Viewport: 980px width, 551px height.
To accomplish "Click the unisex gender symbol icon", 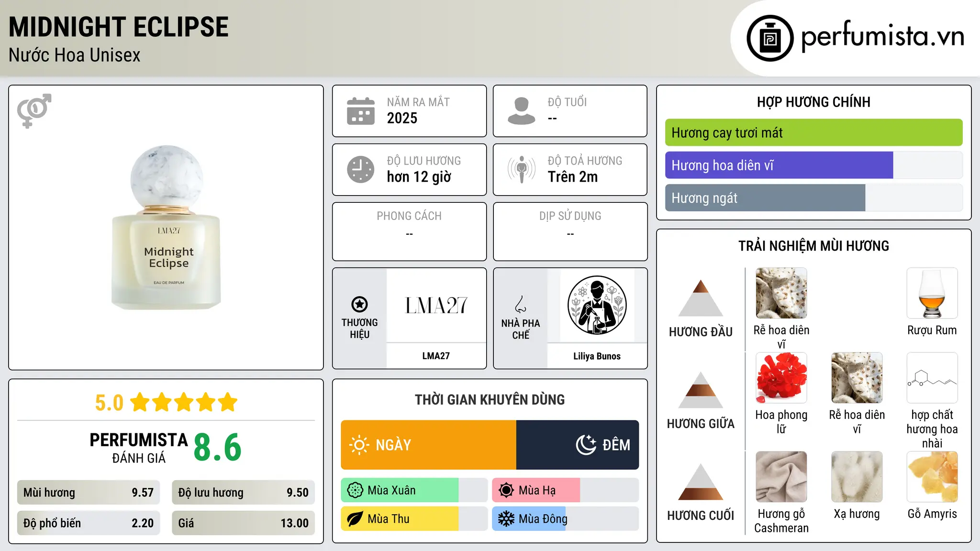I will [x=34, y=111].
